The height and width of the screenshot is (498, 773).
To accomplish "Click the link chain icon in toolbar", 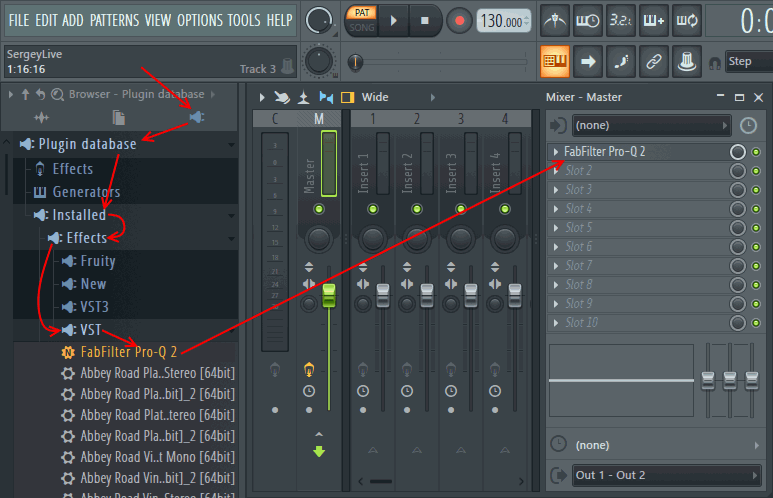I will (x=653, y=61).
